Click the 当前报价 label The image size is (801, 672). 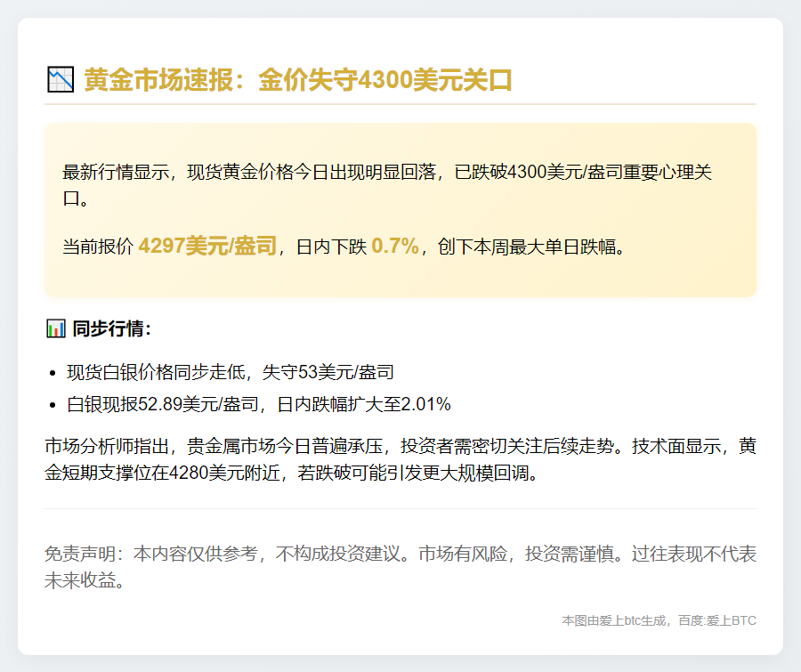coord(97,247)
